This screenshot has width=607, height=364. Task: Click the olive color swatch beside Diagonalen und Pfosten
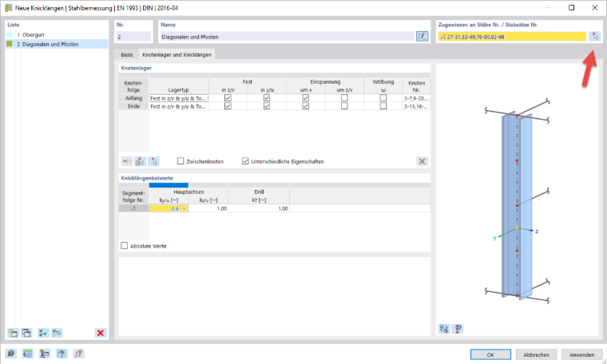tap(10, 44)
